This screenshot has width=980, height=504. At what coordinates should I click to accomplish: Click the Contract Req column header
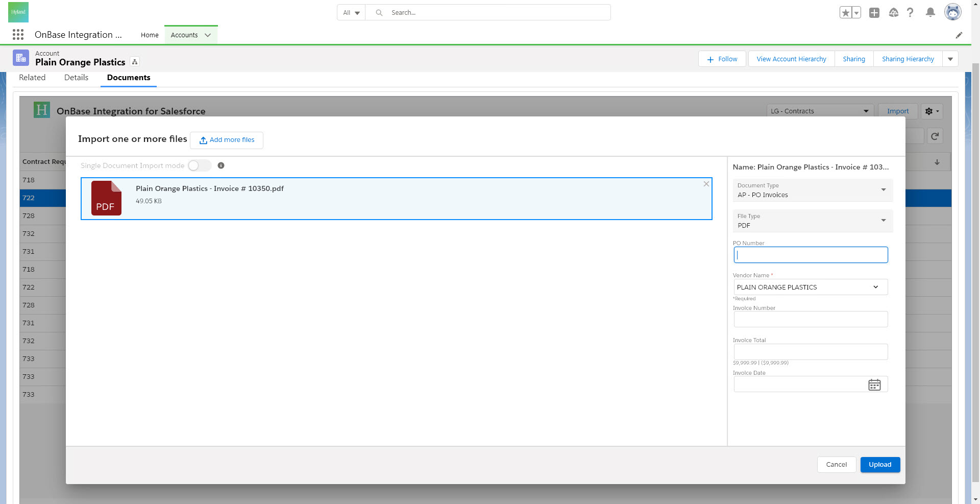coord(44,162)
